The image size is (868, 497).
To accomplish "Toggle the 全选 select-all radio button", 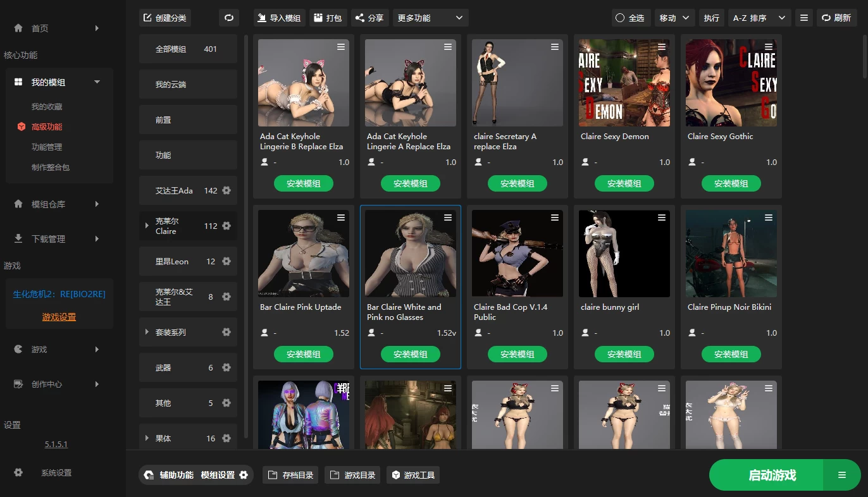I will point(620,18).
